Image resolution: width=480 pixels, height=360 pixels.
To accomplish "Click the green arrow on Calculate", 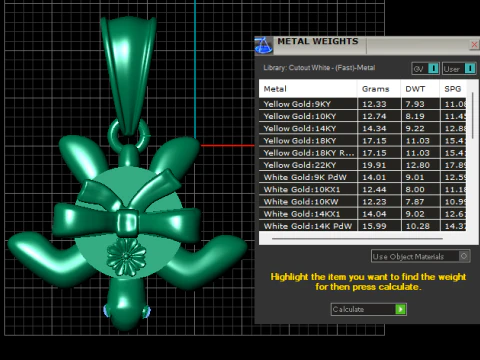I will pyautogui.click(x=400, y=309).
